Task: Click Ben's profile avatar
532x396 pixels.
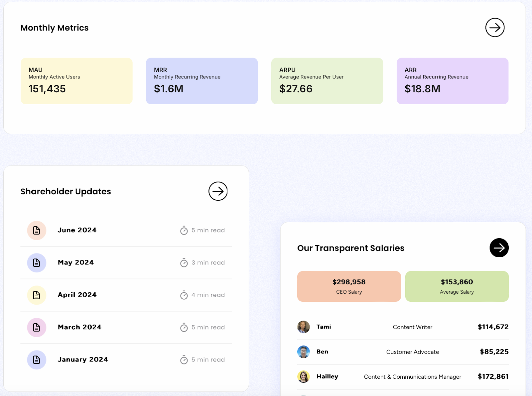Action: tap(303, 352)
